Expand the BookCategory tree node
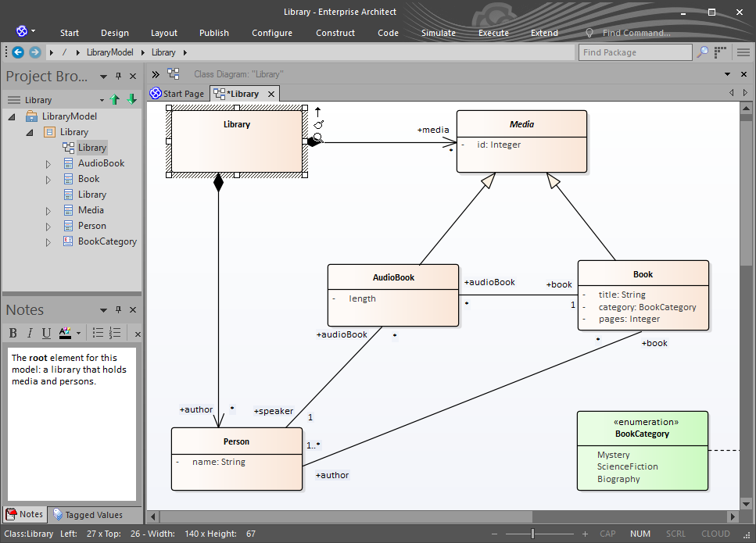This screenshot has height=543, width=756. coord(48,242)
